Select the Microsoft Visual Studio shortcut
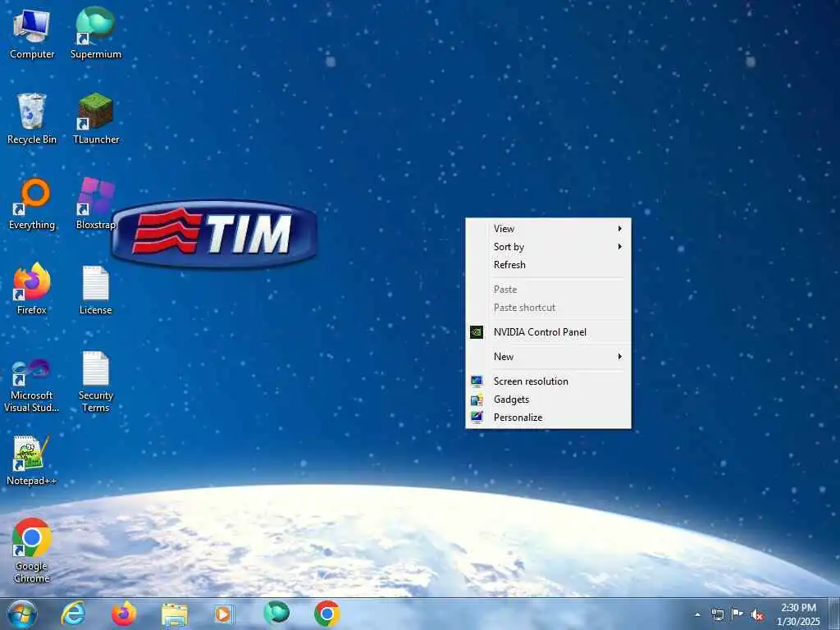This screenshot has height=630, width=840. pos(32,386)
